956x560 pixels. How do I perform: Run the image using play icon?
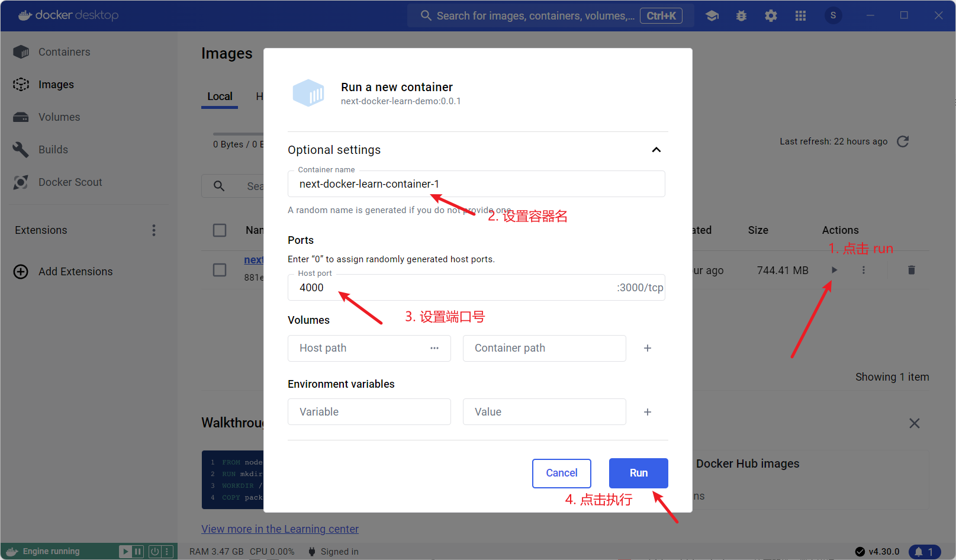834,270
